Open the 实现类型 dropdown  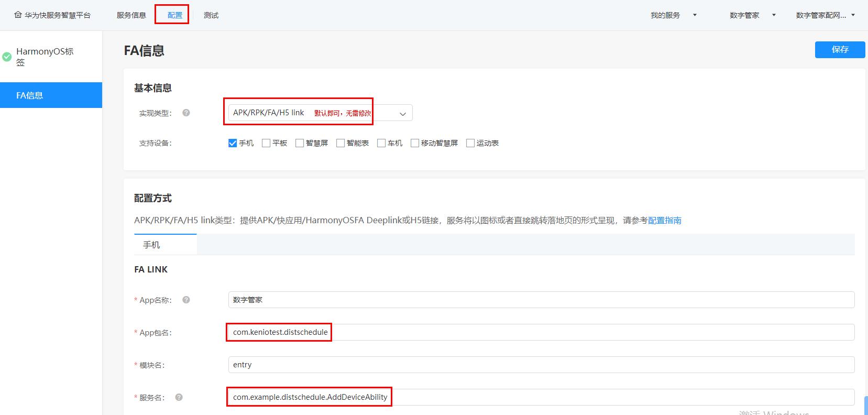(320, 113)
